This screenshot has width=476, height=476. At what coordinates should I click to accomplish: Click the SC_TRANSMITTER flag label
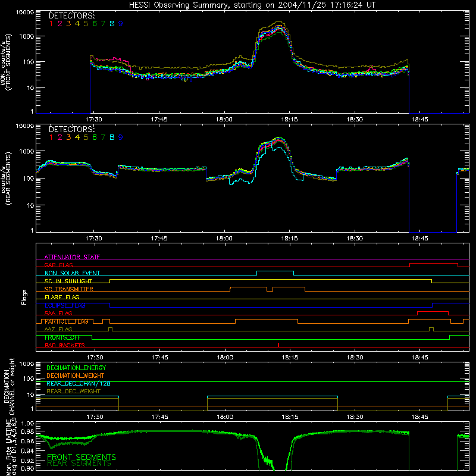pyautogui.click(x=69, y=289)
